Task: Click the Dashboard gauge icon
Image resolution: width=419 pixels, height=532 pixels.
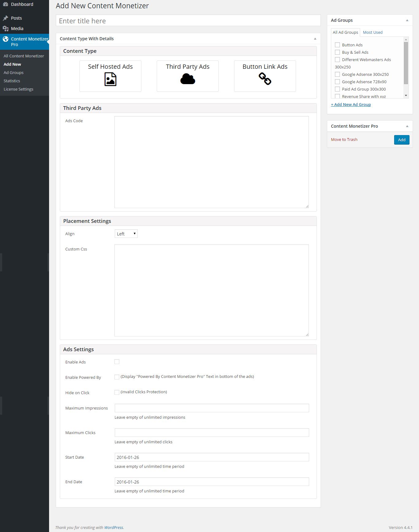Action: [x=6, y=4]
